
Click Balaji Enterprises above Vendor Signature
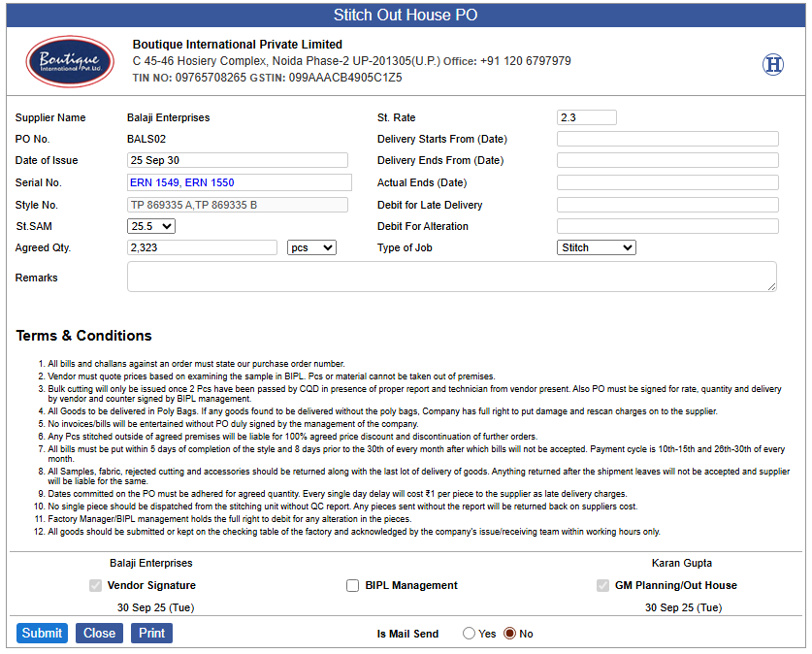click(151, 563)
